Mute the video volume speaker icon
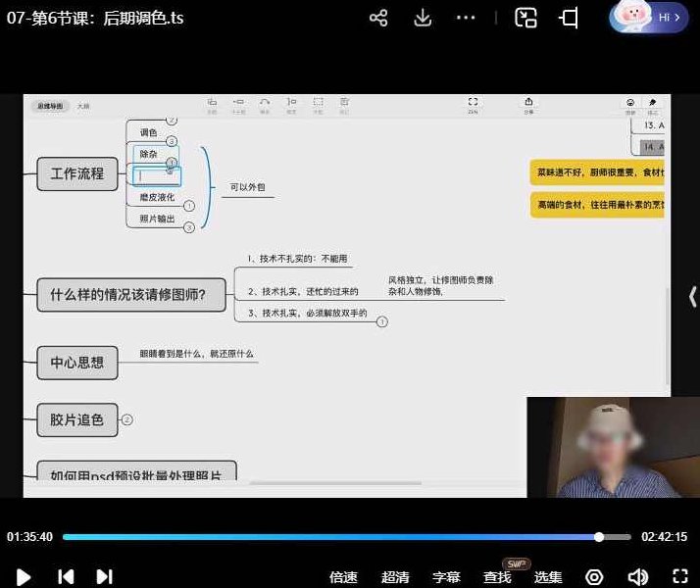 tap(638, 577)
